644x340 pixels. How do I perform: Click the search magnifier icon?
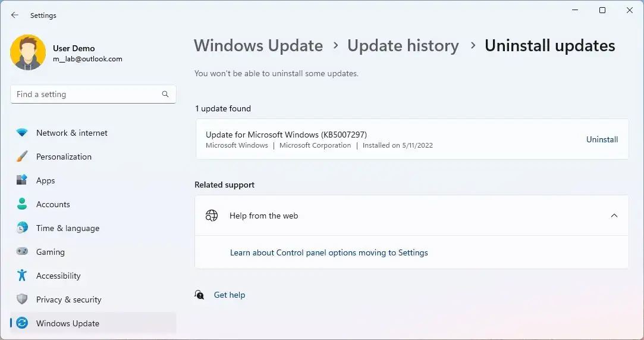[165, 94]
